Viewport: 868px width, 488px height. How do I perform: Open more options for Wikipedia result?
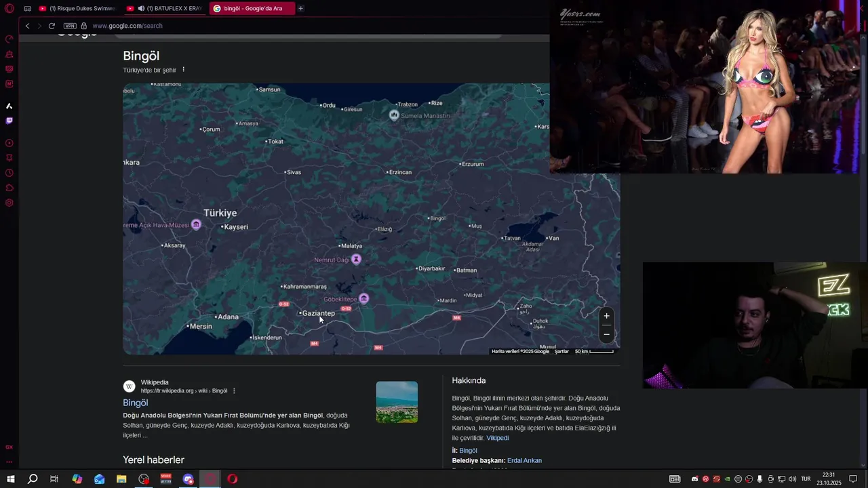click(x=234, y=391)
